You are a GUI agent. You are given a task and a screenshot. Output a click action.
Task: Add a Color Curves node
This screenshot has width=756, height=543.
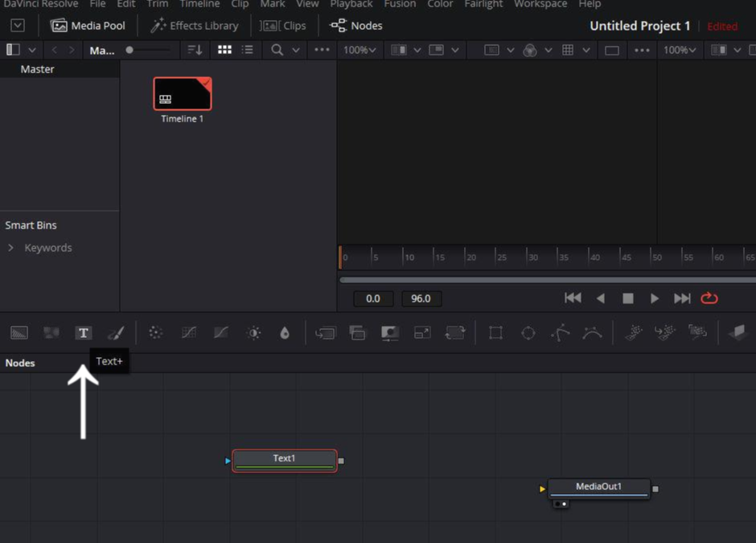(188, 333)
